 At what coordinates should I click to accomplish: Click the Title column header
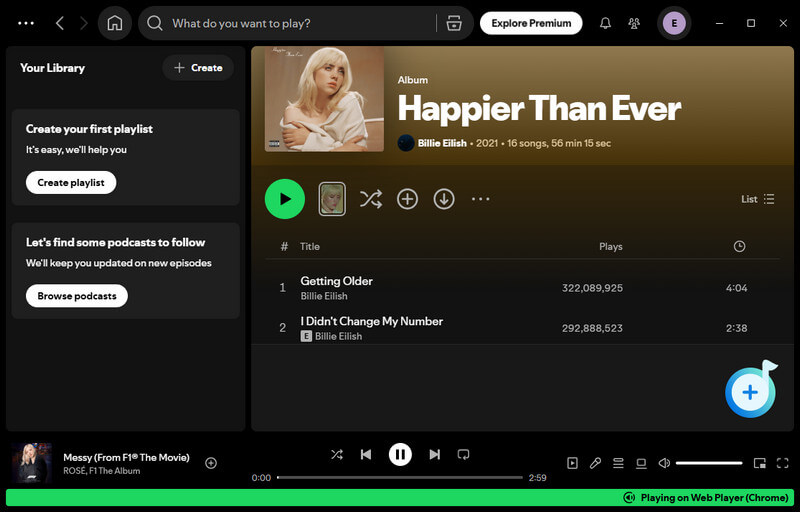pos(310,246)
